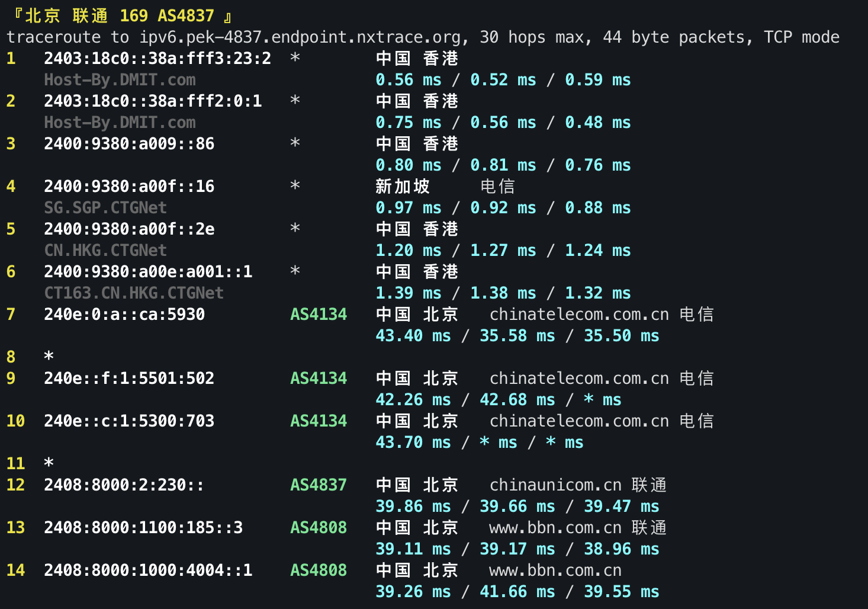Click latency 39.86 ms on hop 12

pos(413,507)
